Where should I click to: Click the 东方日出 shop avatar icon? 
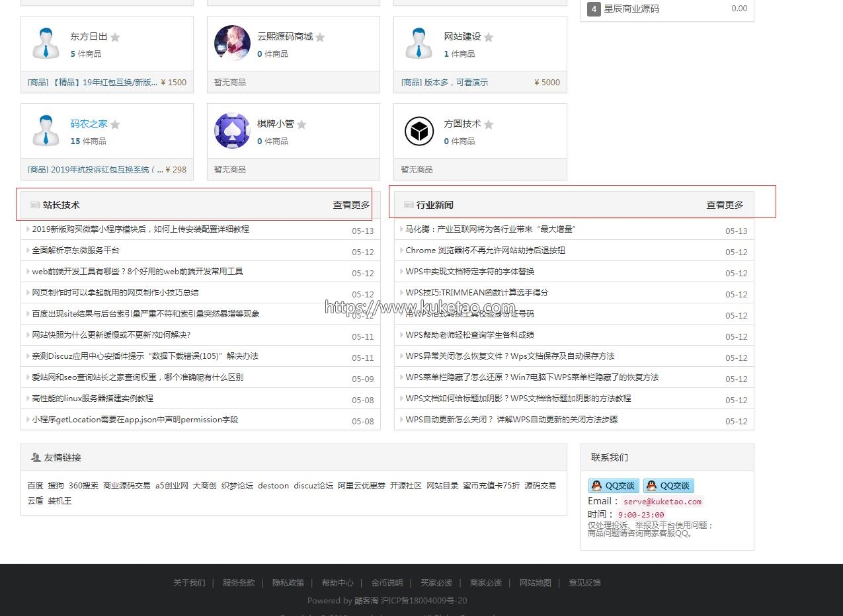46,44
